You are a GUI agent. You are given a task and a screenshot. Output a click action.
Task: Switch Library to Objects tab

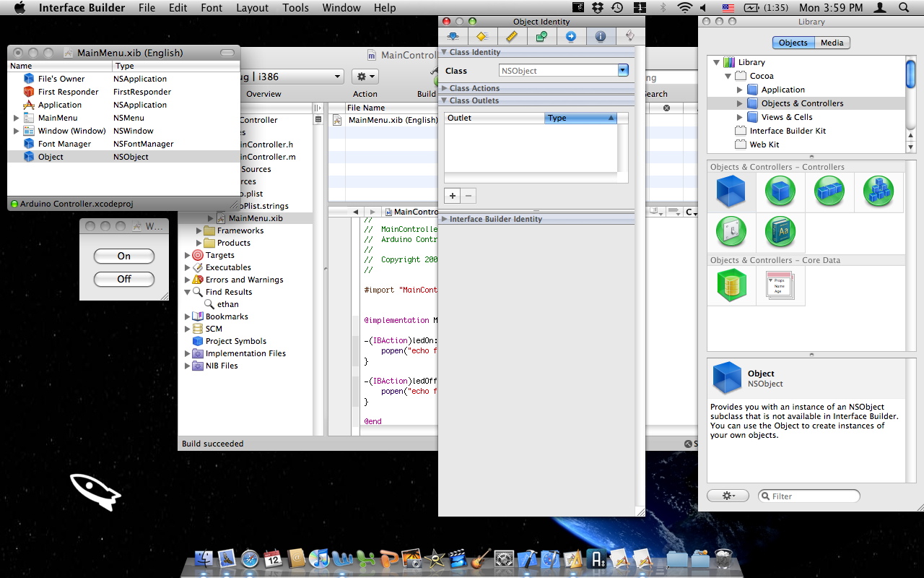(793, 43)
